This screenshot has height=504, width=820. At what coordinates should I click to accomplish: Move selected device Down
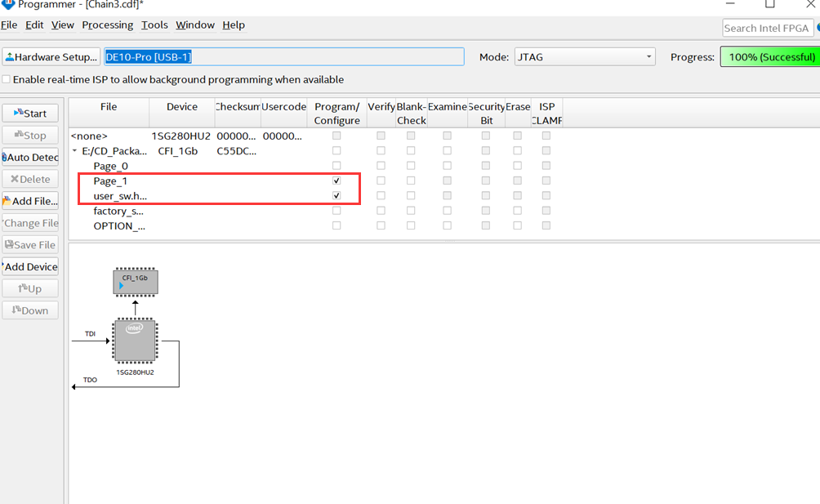pos(30,311)
